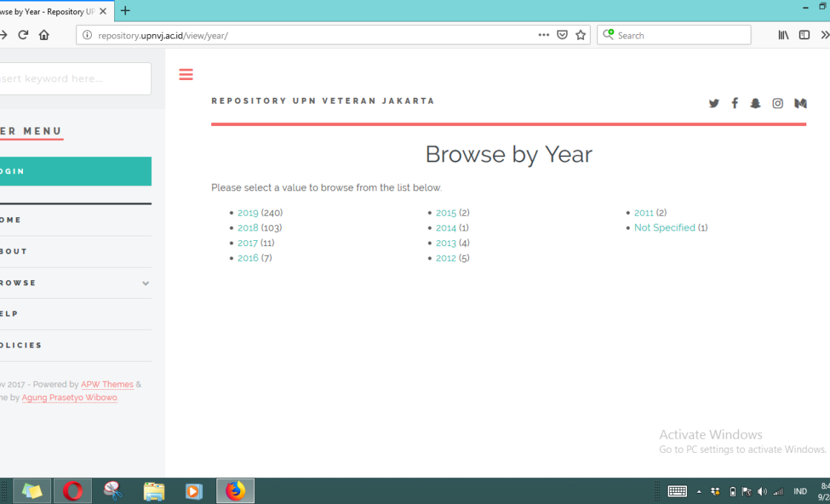Image resolution: width=830 pixels, height=504 pixels.
Task: Open the Twitter social icon
Action: point(714,104)
